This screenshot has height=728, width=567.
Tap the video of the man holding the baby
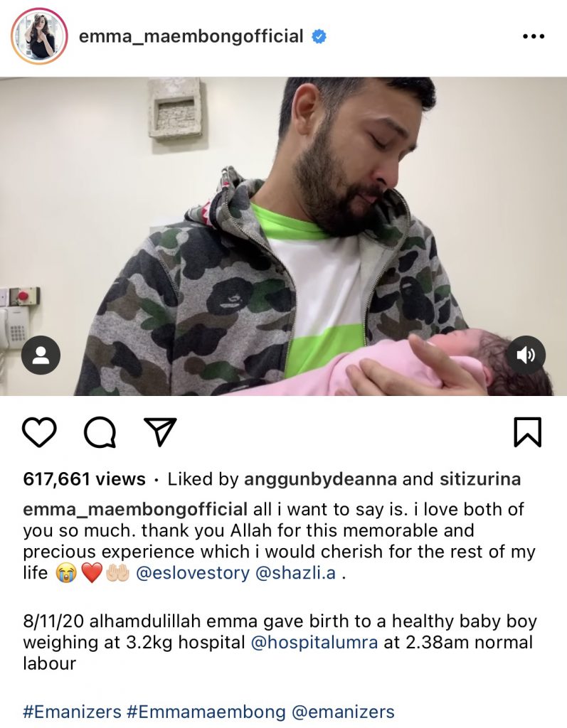283,236
